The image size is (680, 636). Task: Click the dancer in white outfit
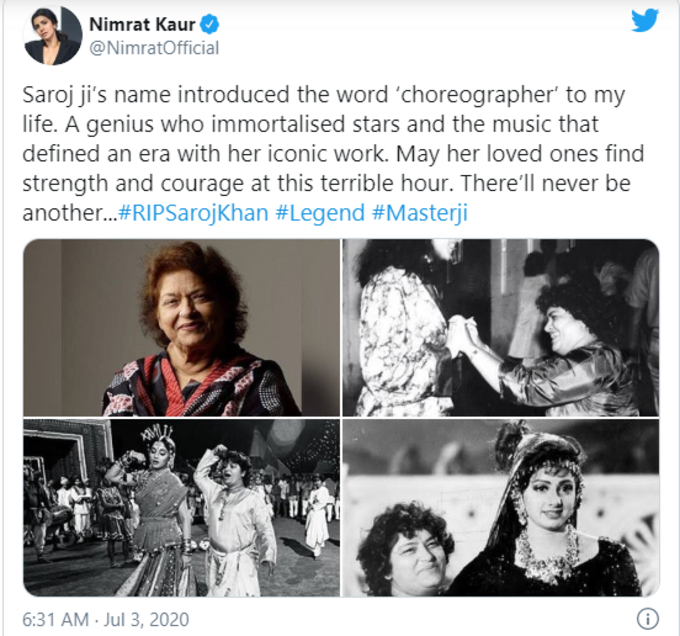click(234, 520)
